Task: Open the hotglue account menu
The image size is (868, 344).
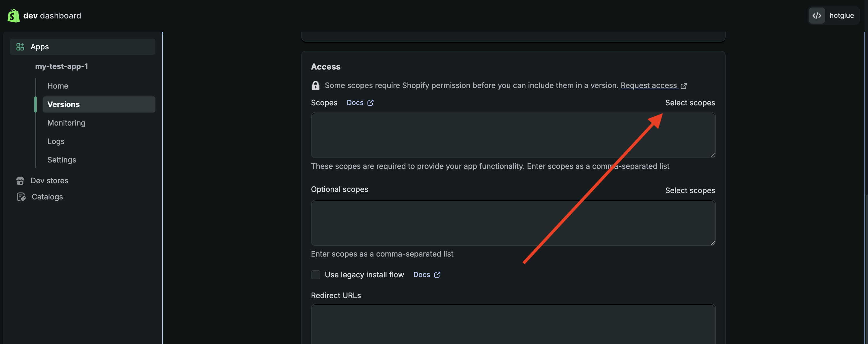Action: click(841, 16)
